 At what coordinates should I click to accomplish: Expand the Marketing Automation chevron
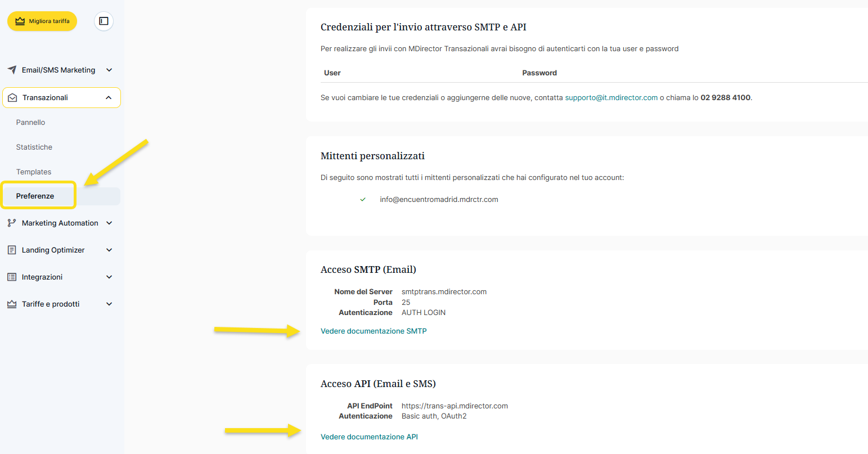point(109,223)
